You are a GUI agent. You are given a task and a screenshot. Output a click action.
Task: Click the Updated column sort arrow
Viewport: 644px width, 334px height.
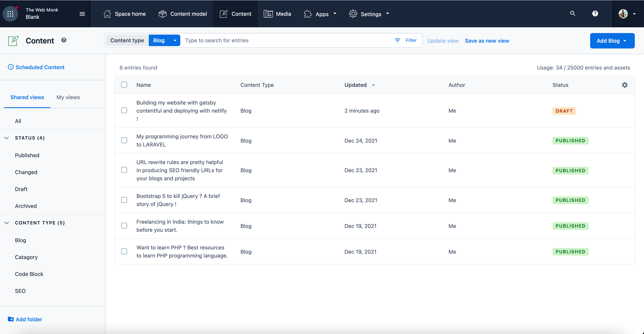coord(373,85)
